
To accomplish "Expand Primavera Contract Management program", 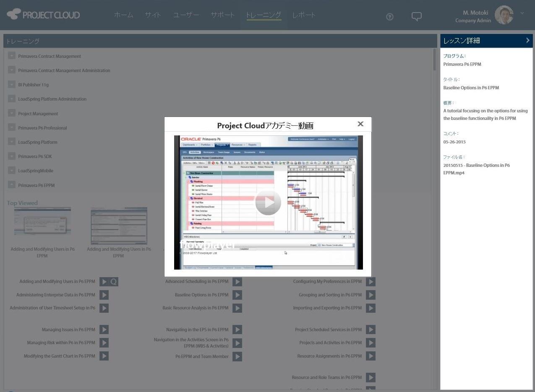I will point(12,56).
